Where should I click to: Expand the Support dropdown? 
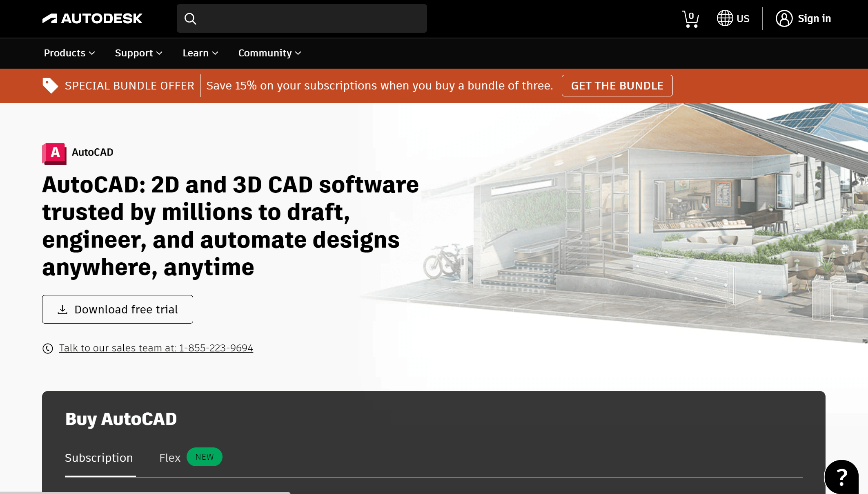[x=138, y=53]
